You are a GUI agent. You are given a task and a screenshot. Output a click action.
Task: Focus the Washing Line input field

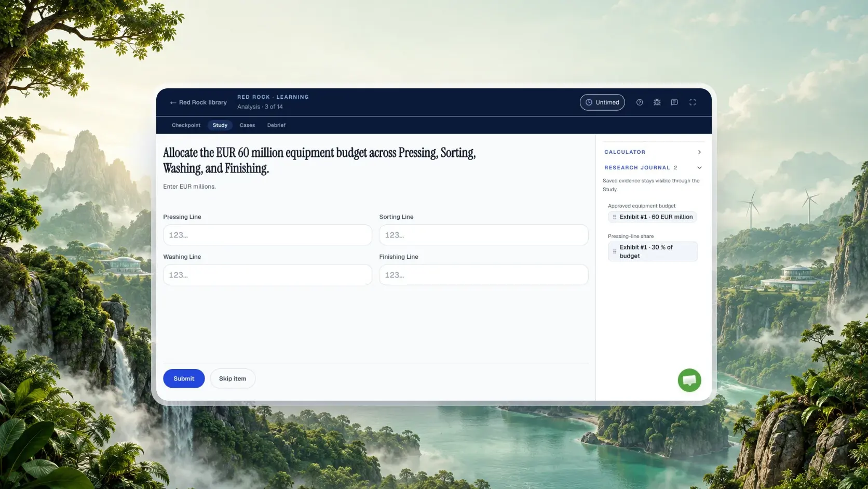click(267, 275)
